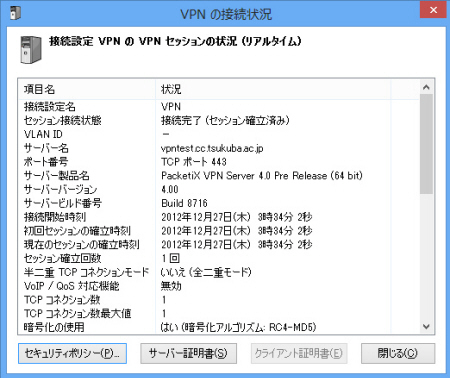Sort by 状況 column header
The height and width of the screenshot is (378, 450).
coord(273,89)
